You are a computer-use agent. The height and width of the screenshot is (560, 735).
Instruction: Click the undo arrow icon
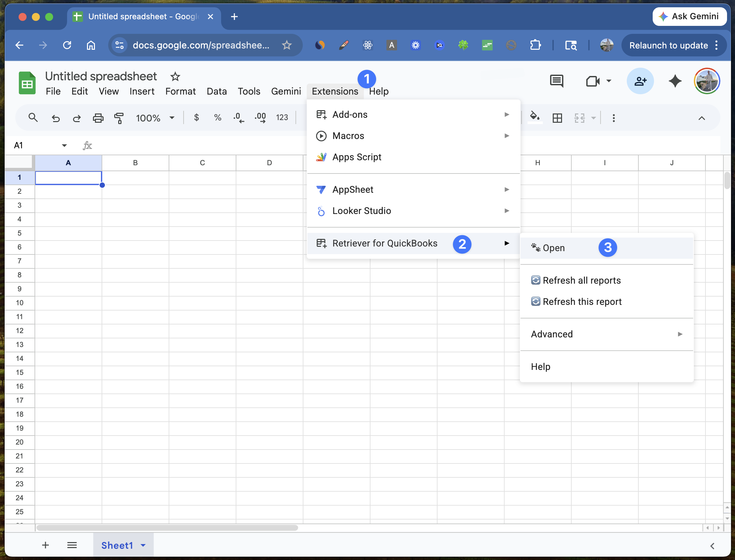(x=55, y=118)
